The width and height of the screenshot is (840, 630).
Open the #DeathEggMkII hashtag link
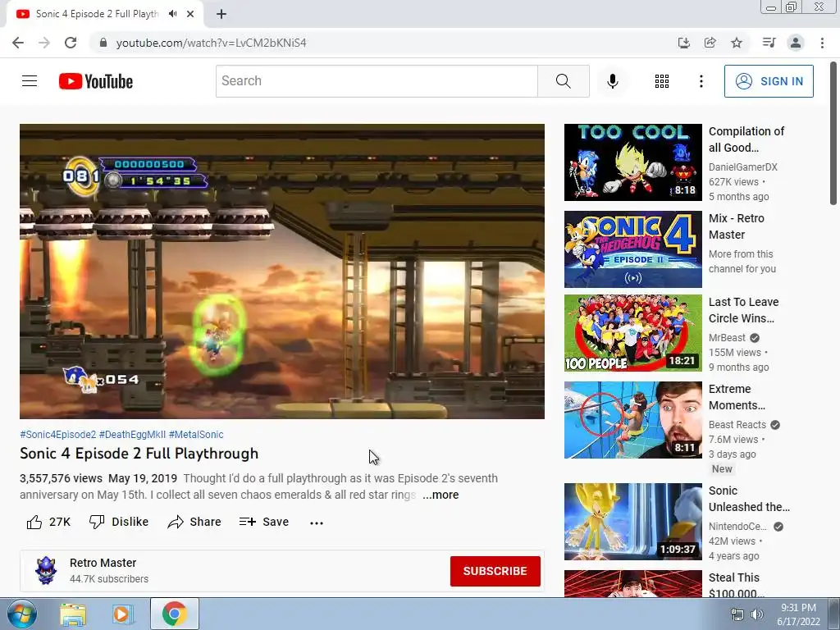point(132,435)
